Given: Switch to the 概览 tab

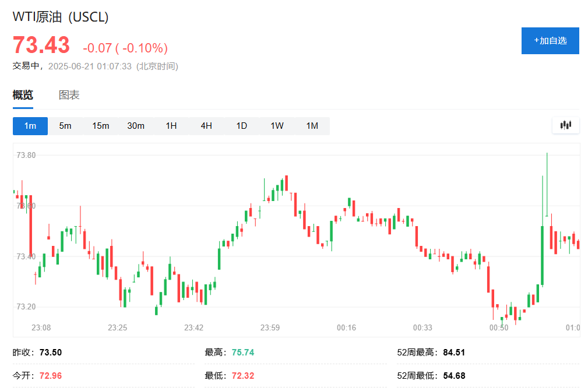Looking at the screenshot, I should (x=23, y=95).
